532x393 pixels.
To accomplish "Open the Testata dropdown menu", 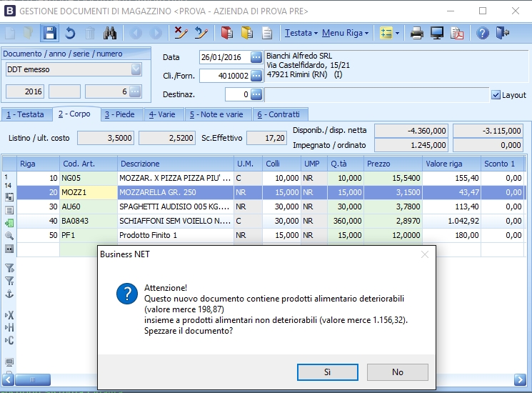I will [301, 33].
